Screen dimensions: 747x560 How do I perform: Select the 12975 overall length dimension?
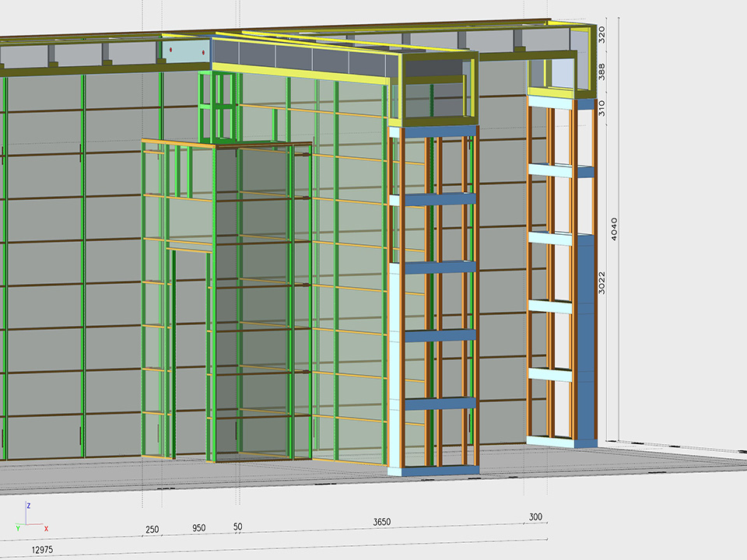point(44,550)
